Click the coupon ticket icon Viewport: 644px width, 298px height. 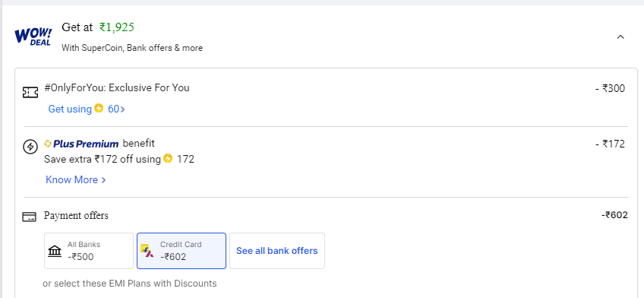[x=30, y=93]
